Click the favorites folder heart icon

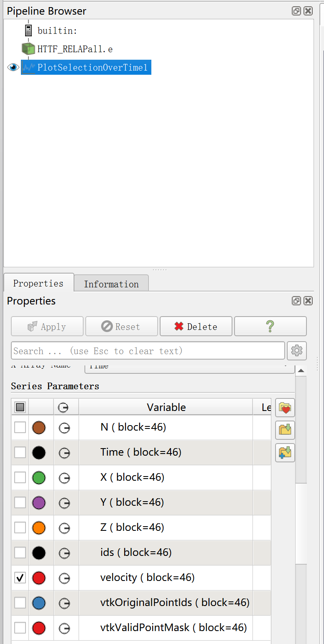coord(285,408)
